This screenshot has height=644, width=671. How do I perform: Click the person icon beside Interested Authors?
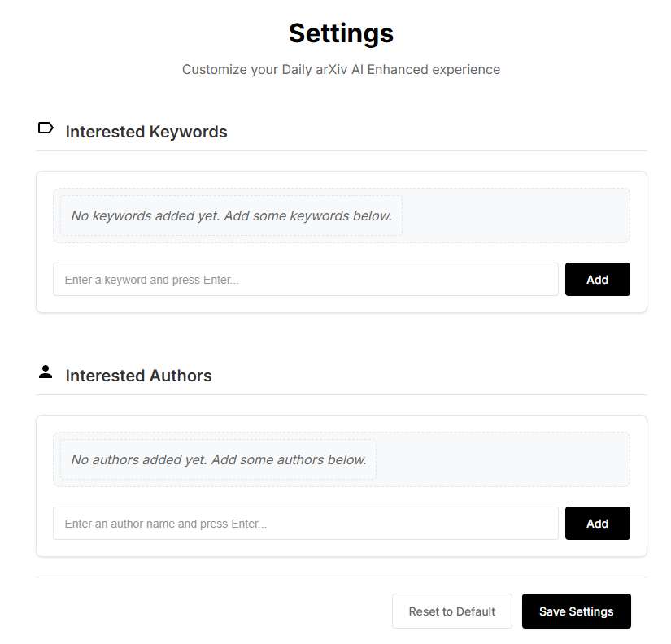point(46,372)
